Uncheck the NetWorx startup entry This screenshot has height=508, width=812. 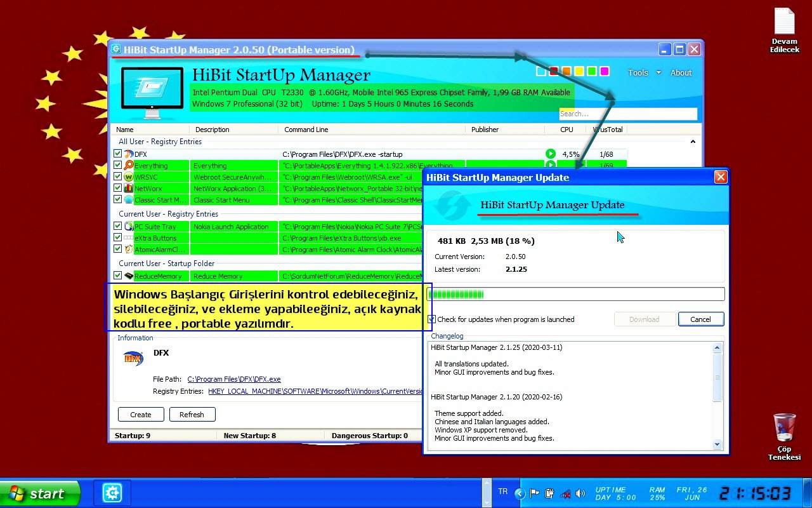point(118,189)
